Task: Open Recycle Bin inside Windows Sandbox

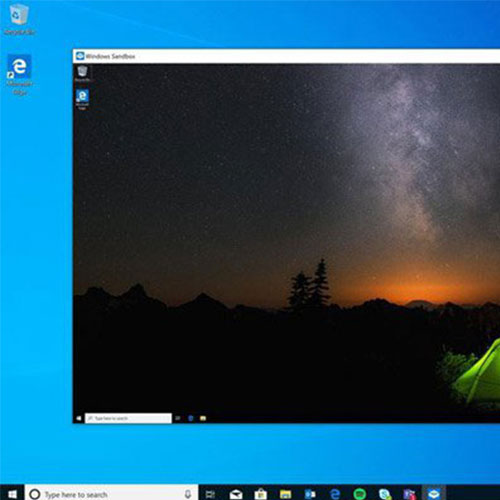Action: 82,74
